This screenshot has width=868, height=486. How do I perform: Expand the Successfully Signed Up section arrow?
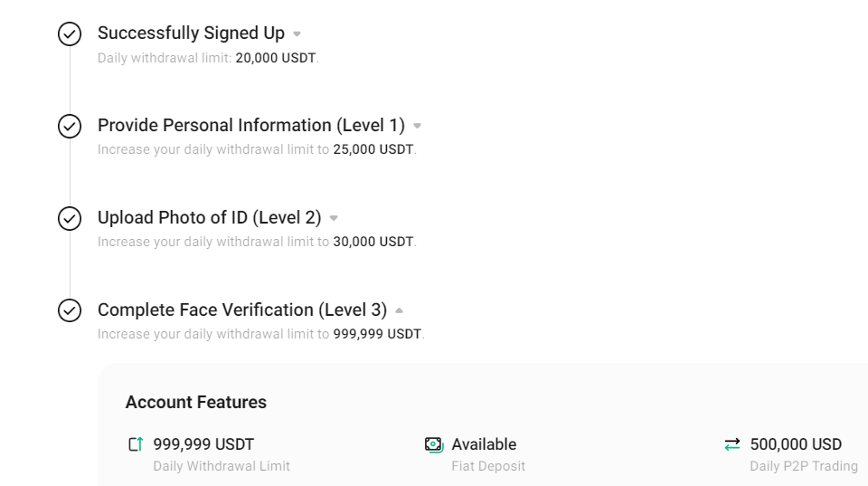click(x=297, y=34)
